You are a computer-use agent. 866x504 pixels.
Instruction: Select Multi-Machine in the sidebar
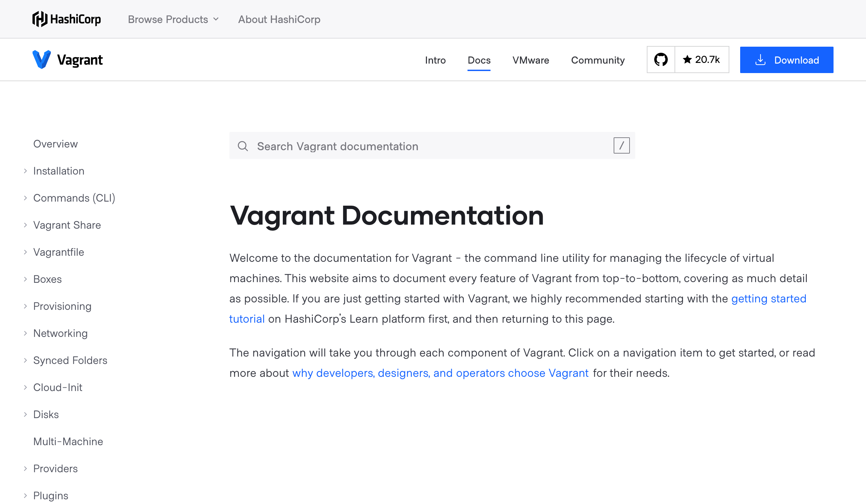(x=68, y=441)
